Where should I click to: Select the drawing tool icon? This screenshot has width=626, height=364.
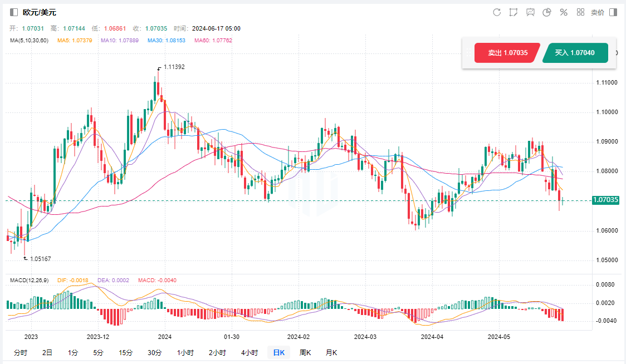[513, 12]
